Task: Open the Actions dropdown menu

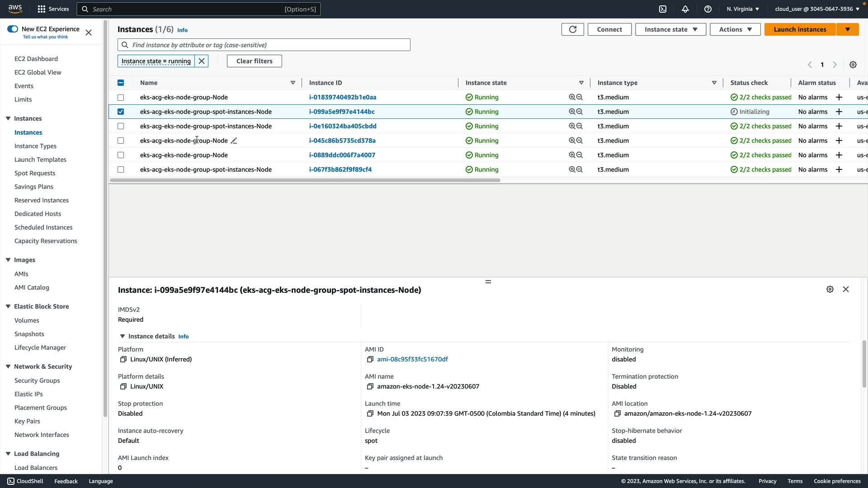Action: coord(735,29)
